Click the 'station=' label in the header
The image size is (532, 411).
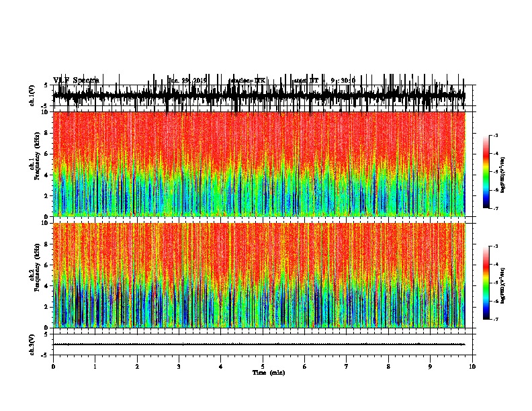pyautogui.click(x=242, y=81)
